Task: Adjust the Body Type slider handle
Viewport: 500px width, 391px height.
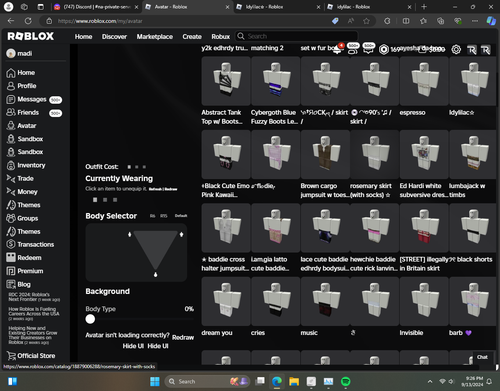Action: click(x=90, y=319)
